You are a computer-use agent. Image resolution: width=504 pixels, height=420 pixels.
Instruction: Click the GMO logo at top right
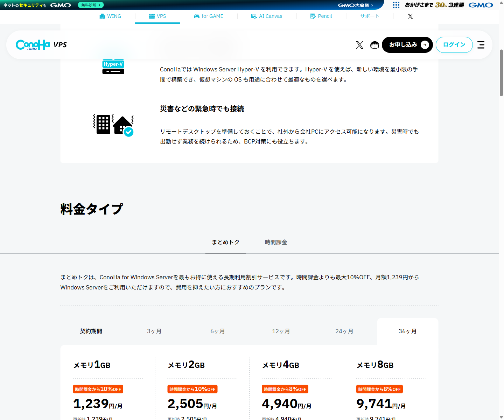[x=481, y=5]
